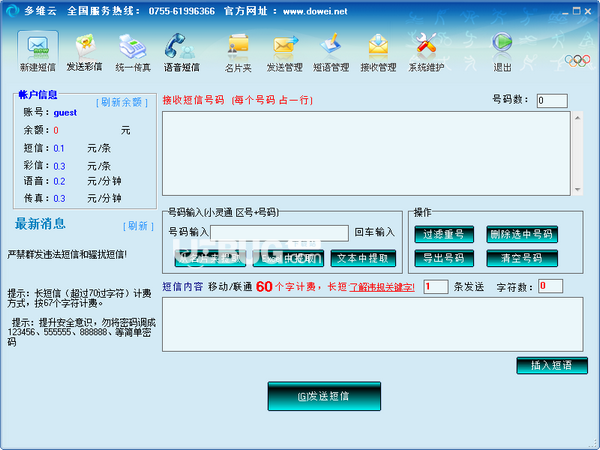Click the 退出 exit icon
Viewport: 600px width, 450px height.
pos(502,52)
